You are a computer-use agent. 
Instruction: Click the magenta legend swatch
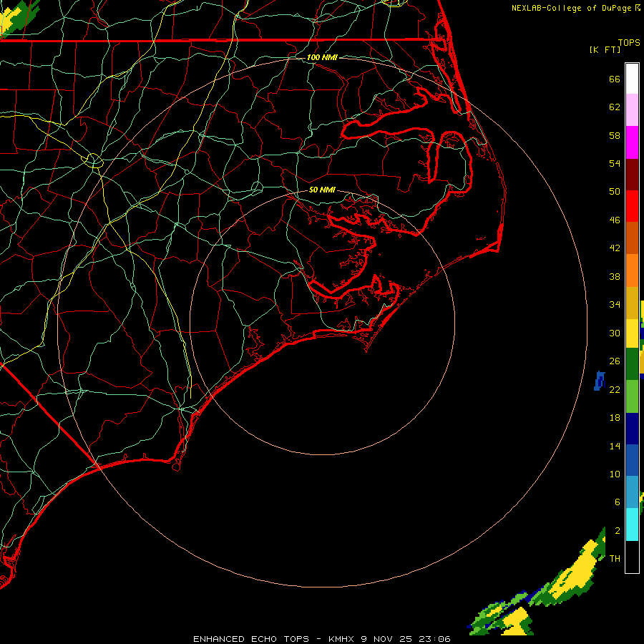pos(632,142)
